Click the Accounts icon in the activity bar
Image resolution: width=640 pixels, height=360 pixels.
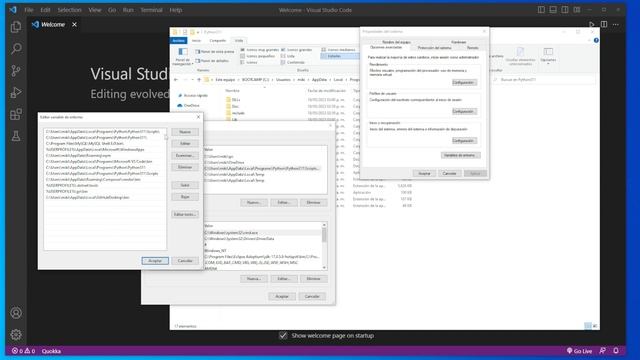click(x=16, y=313)
